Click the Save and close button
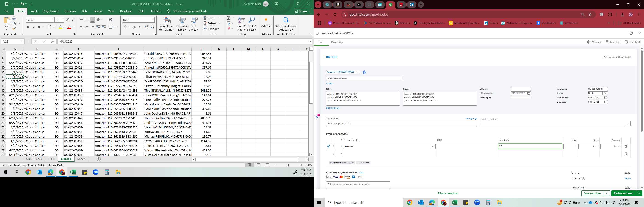This screenshot has height=207, width=644. (x=592, y=193)
